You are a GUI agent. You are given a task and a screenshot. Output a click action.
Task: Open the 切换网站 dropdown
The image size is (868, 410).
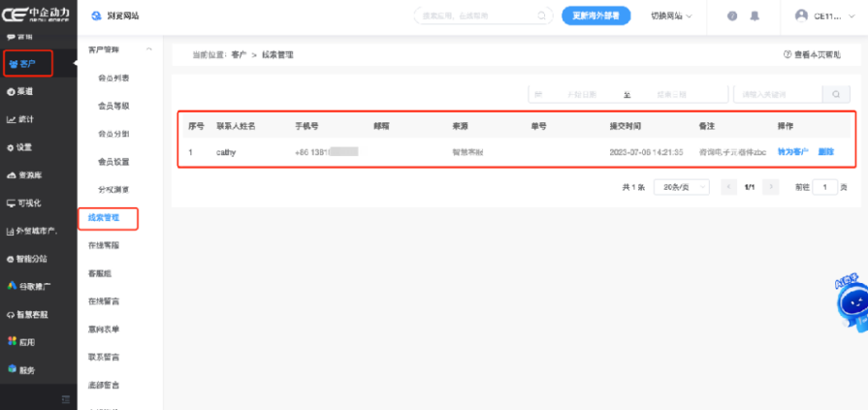671,16
